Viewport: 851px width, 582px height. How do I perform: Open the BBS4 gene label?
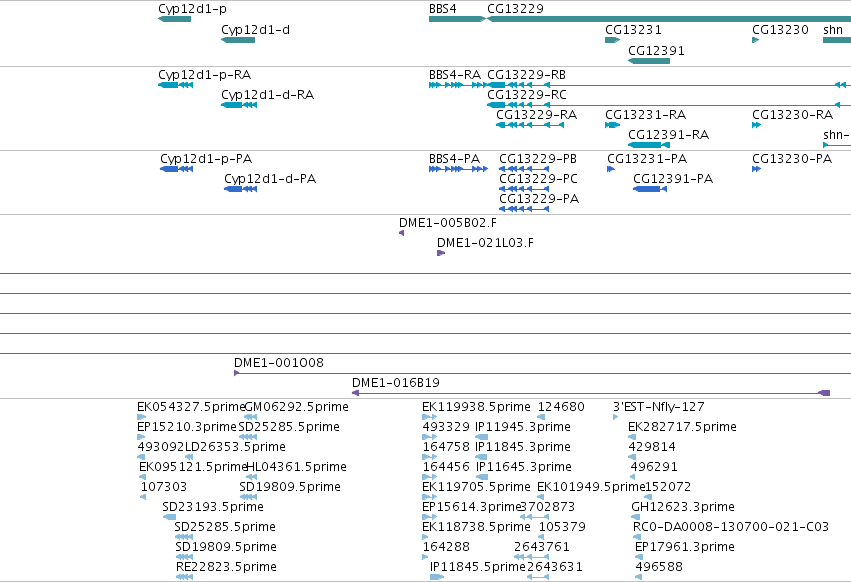coord(442,9)
